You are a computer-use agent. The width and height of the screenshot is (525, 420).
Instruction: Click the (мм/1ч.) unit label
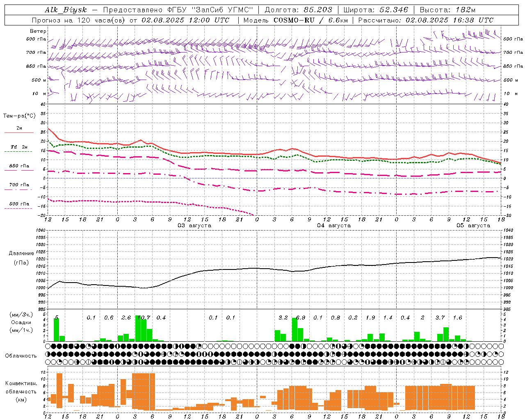point(21,330)
